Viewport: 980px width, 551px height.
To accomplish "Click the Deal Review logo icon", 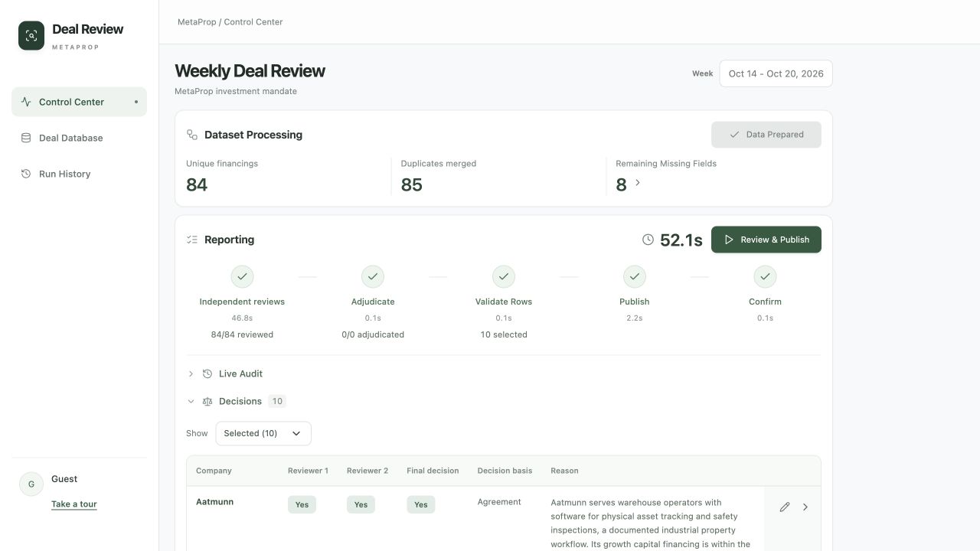I will point(31,35).
